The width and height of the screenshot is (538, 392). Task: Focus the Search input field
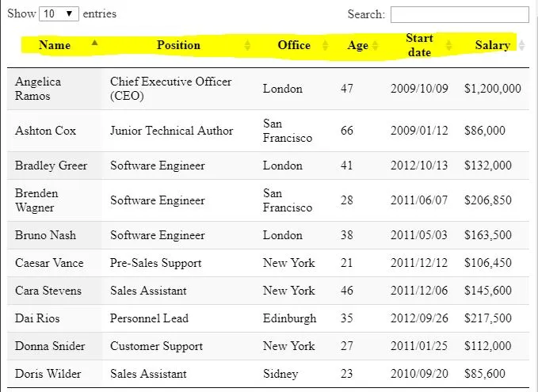coord(460,14)
